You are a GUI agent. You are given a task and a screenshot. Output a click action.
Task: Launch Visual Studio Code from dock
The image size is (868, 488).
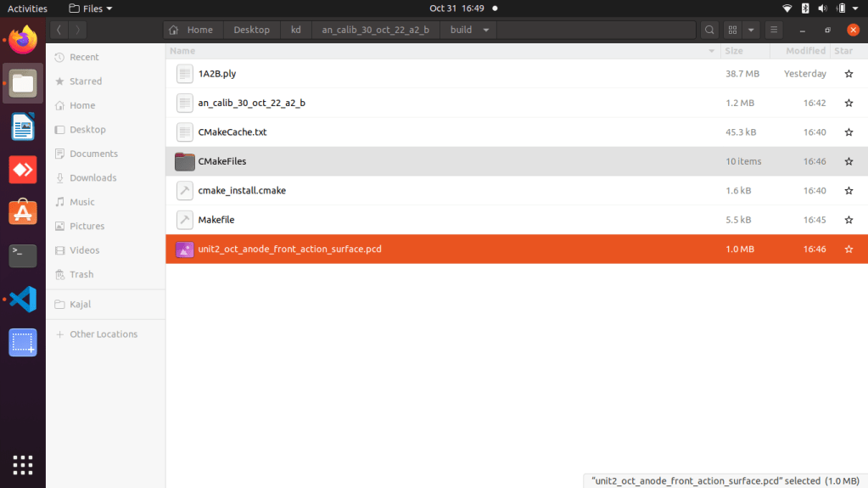point(23,299)
